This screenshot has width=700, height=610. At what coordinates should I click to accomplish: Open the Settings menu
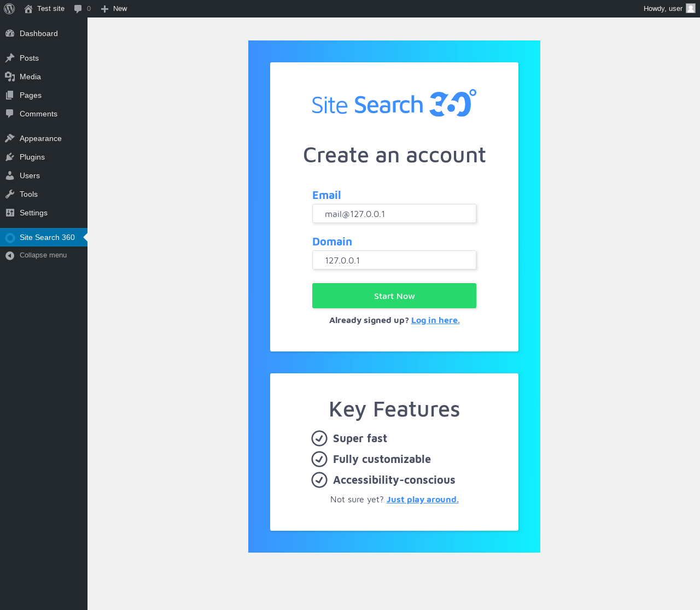(x=44, y=213)
